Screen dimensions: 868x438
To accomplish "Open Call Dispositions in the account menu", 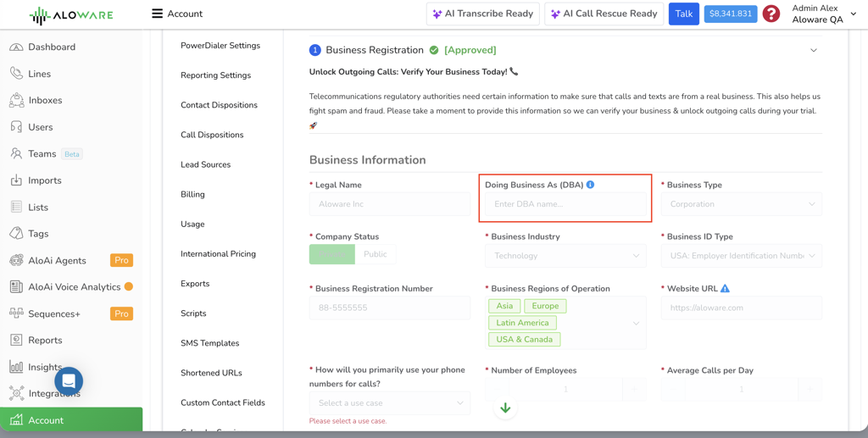I will point(212,135).
